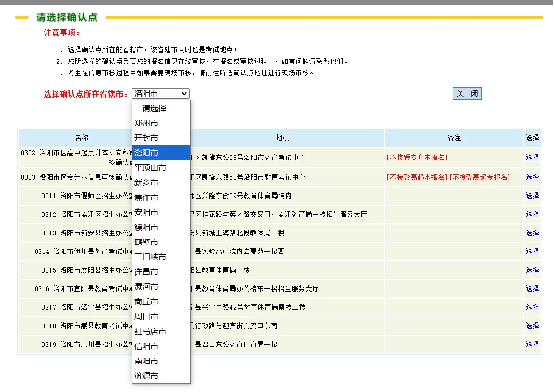Screen dimensions: 554x392
Task: Select 周口市 from the city list
Action: [x=161, y=316]
